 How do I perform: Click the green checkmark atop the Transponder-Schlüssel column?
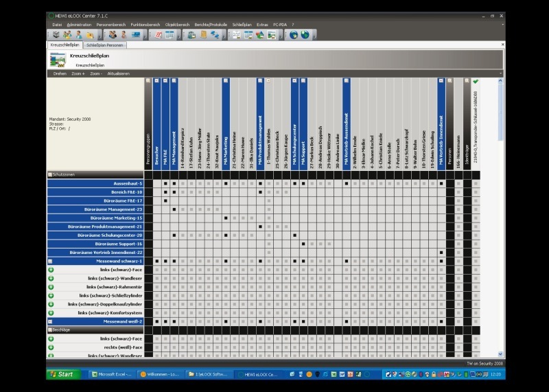pos(476,81)
